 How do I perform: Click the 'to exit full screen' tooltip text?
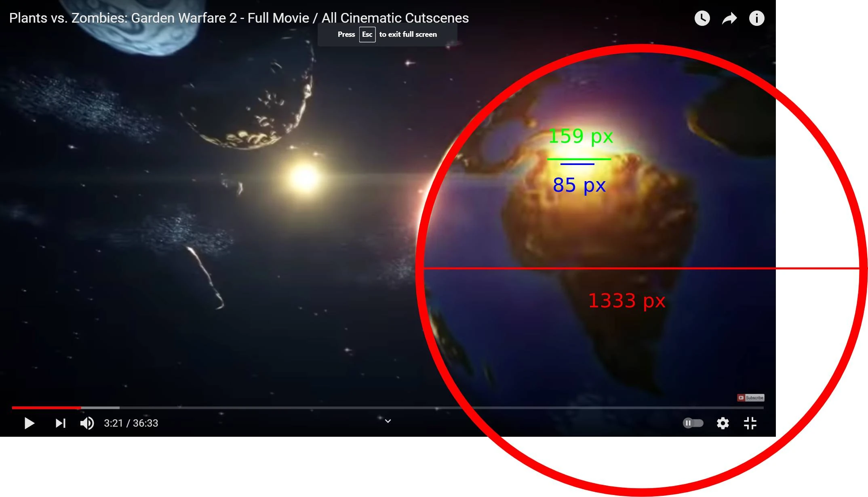[408, 34]
